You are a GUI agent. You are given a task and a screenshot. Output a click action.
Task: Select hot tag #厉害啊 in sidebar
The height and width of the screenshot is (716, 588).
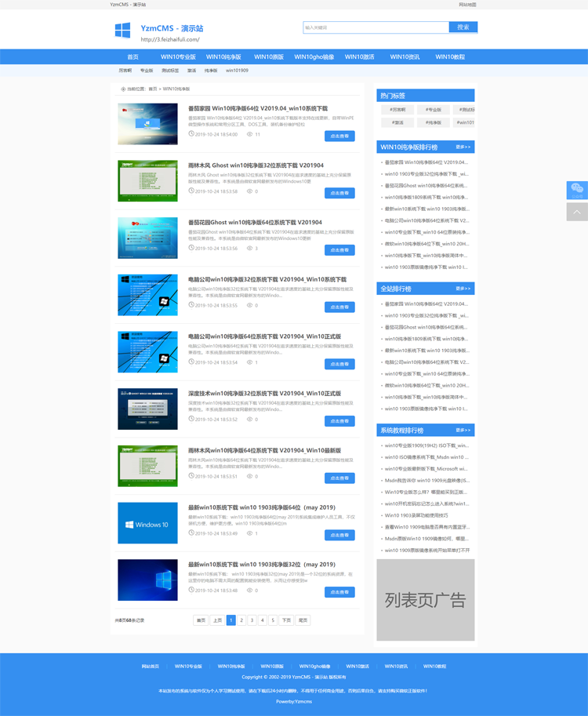397,110
